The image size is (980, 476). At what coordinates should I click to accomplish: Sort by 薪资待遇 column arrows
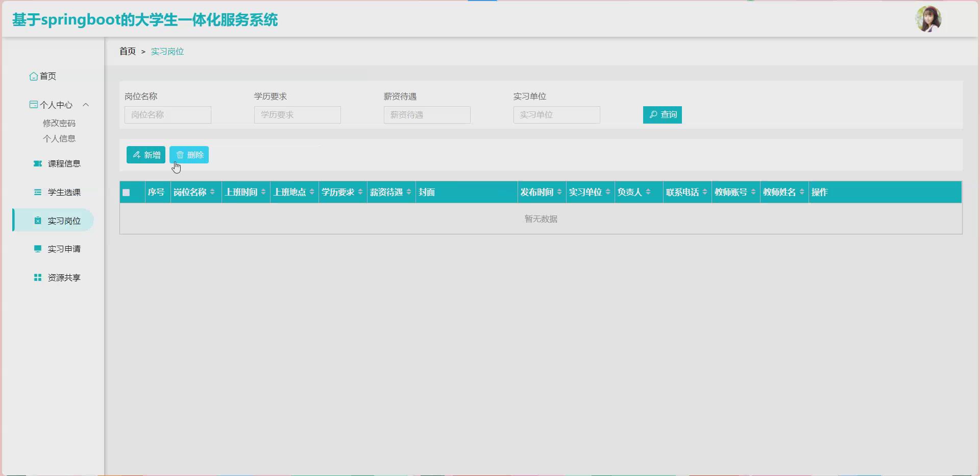tap(409, 192)
